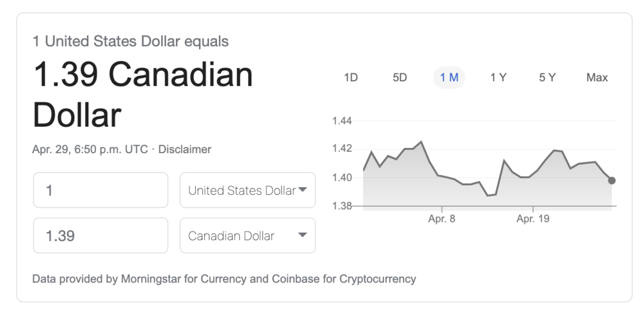Click the 1.44 y-axis label

[341, 121]
